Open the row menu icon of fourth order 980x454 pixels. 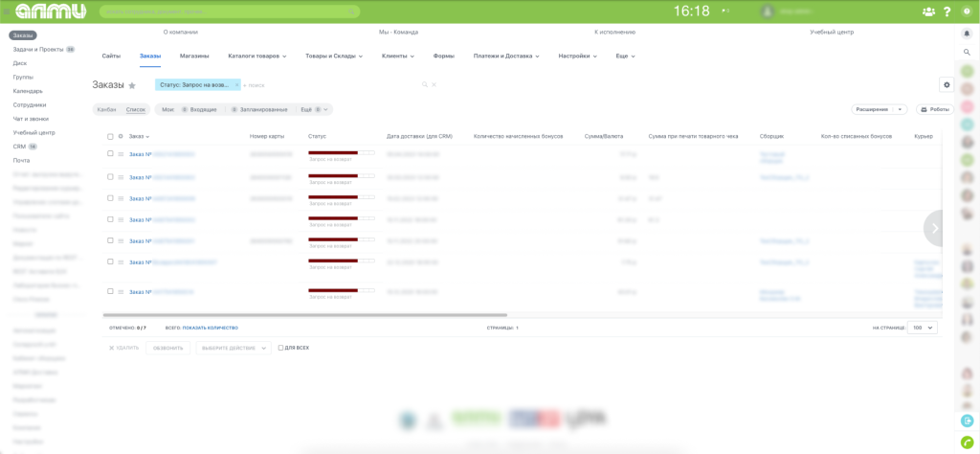[121, 219]
